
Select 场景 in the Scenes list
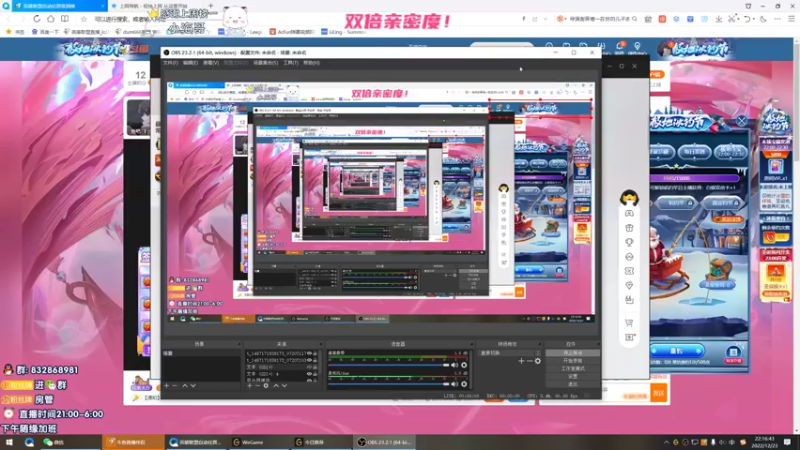[x=201, y=353]
